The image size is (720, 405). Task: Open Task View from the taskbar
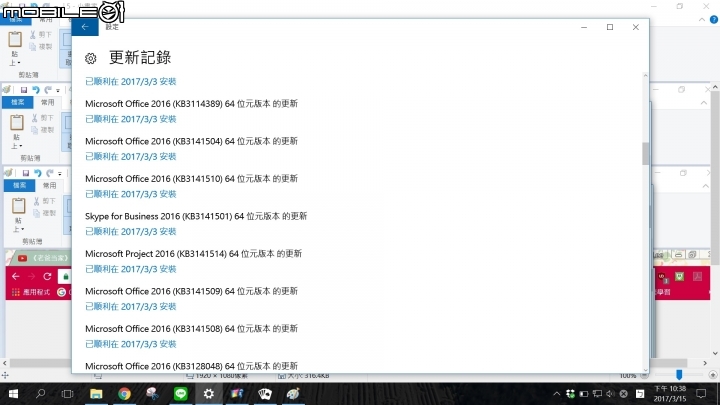68,394
